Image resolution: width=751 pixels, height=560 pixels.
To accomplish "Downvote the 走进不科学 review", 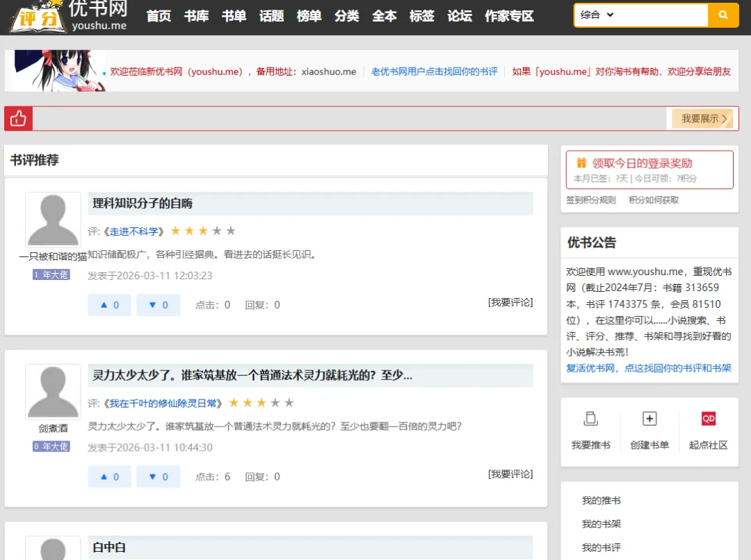I will (158, 305).
